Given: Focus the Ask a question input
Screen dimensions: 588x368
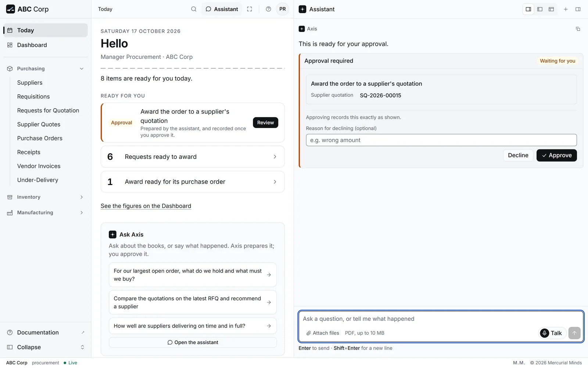Looking at the screenshot, I should click(441, 319).
